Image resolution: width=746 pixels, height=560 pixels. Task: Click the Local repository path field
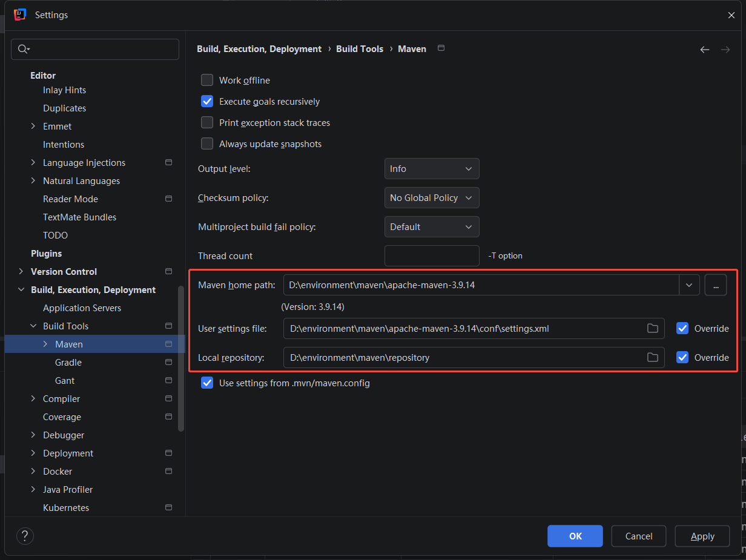[474, 357]
